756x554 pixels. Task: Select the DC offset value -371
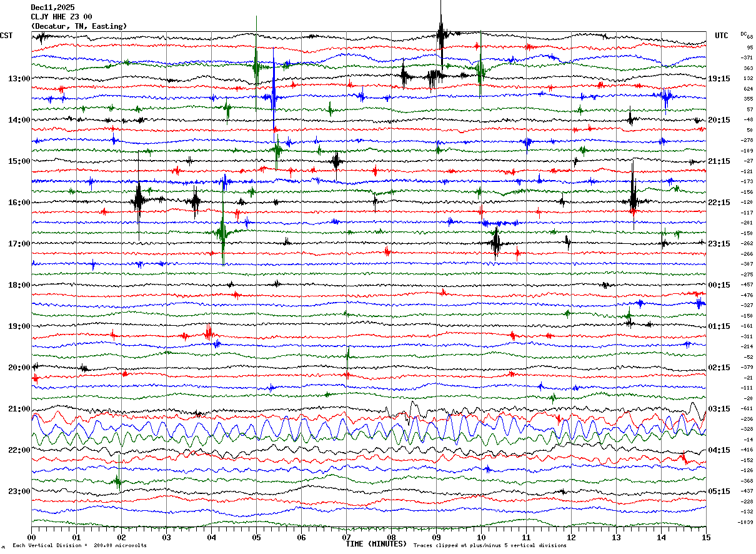[x=747, y=58]
